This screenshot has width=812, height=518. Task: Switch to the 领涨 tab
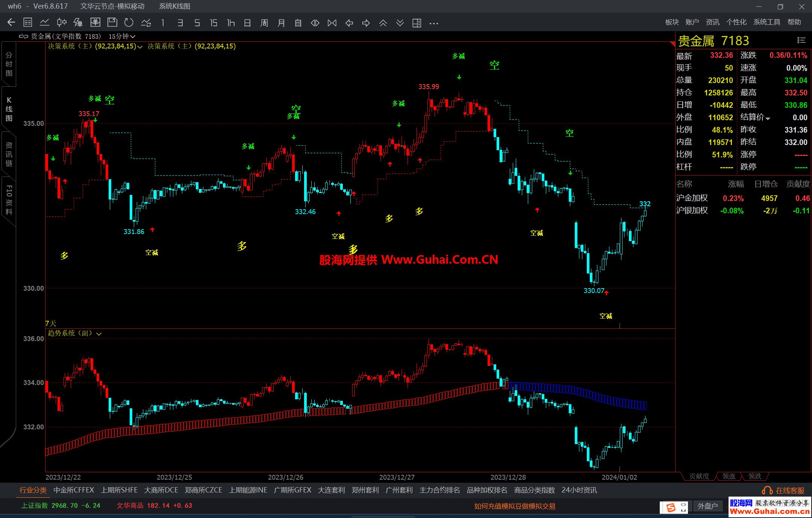(x=729, y=476)
